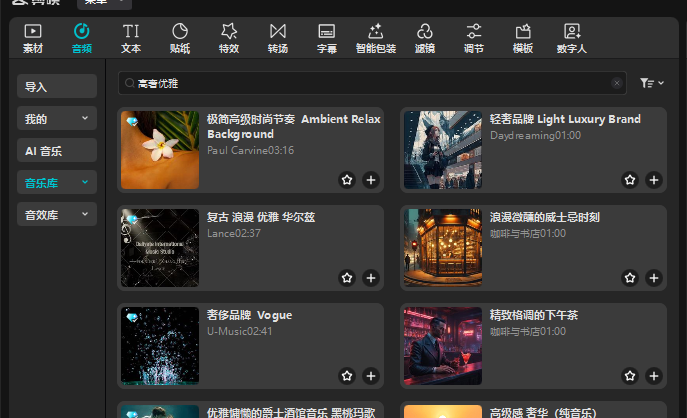Switch to the 文本 text tab

click(131, 38)
